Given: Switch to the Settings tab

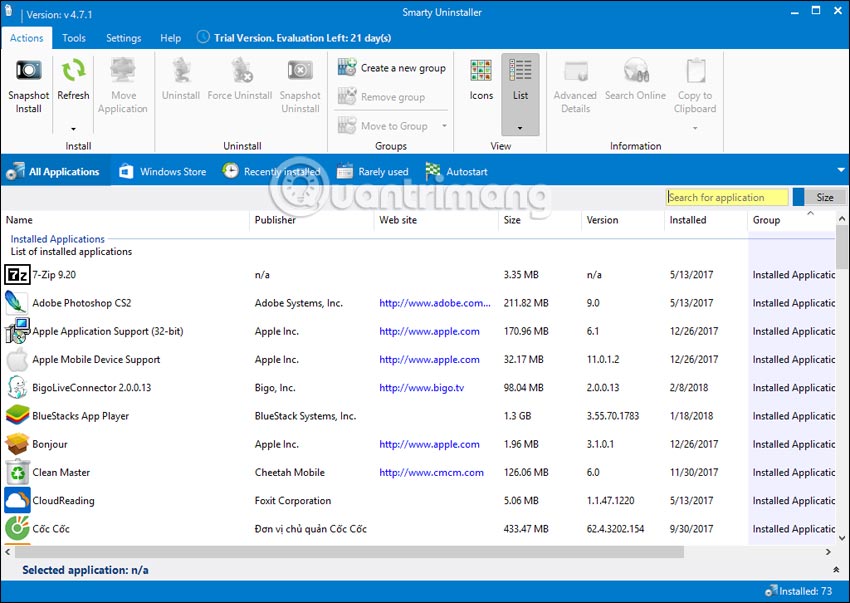Looking at the screenshot, I should point(123,38).
